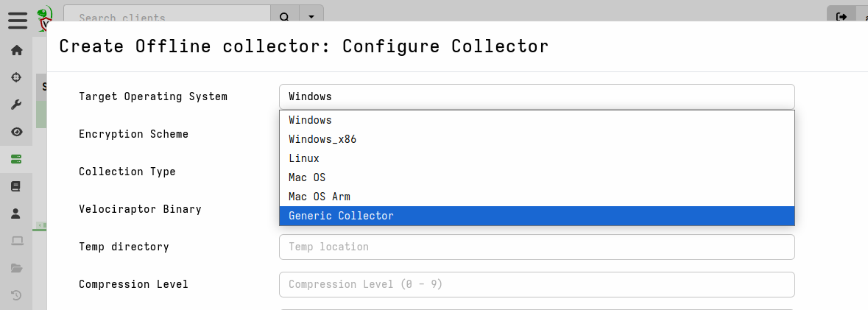Choose the highlighted Generic Collector option
This screenshot has width=868, height=310.
click(x=341, y=216)
